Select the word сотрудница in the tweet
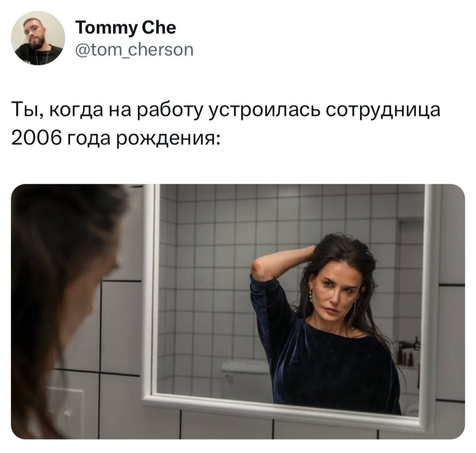The width and height of the screenshot is (476, 453). [x=383, y=111]
